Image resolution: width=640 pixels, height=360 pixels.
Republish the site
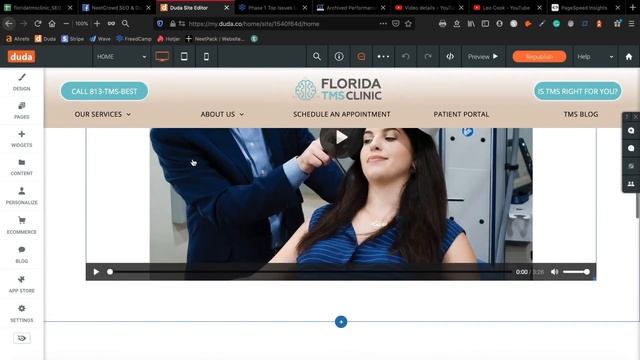[x=539, y=56]
